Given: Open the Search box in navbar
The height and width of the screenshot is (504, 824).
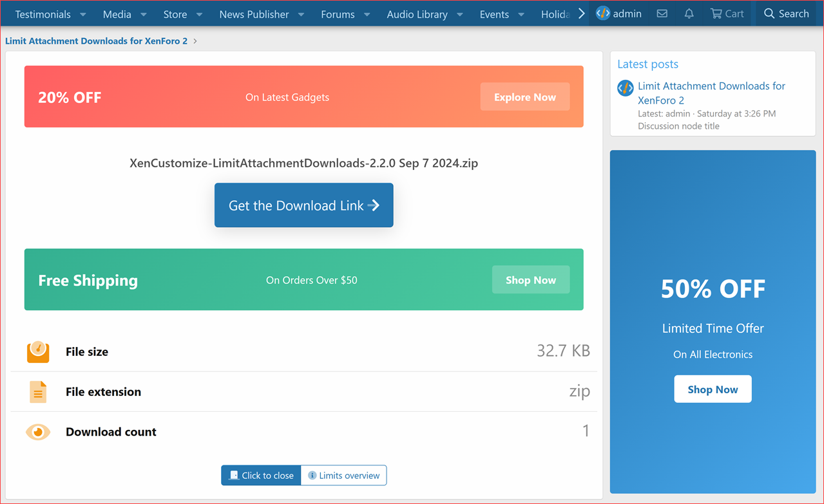Looking at the screenshot, I should click(x=786, y=14).
